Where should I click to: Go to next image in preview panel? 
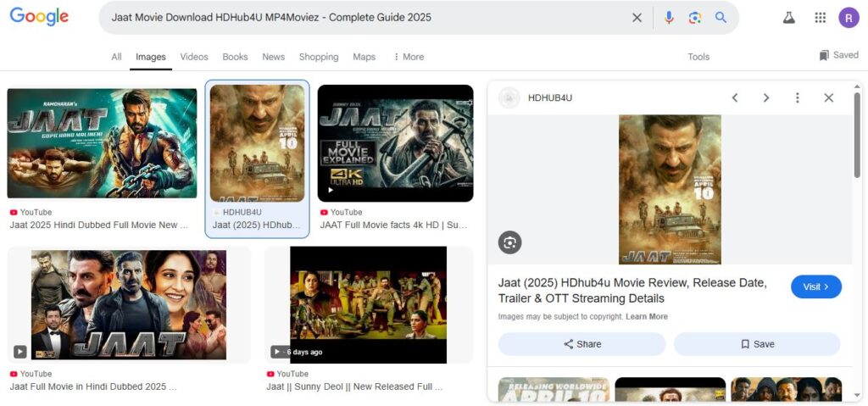click(766, 98)
